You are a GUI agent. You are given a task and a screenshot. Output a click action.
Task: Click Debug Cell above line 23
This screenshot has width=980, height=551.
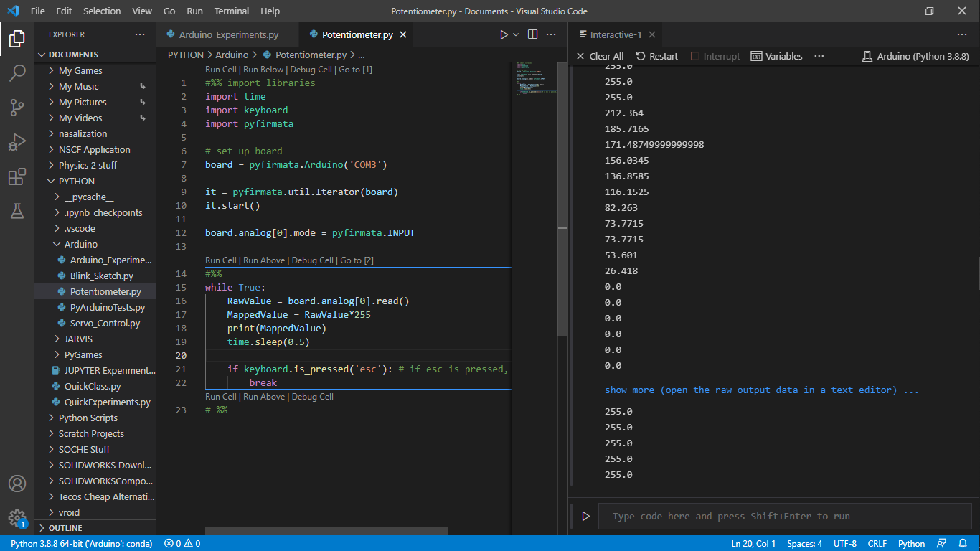312,397
